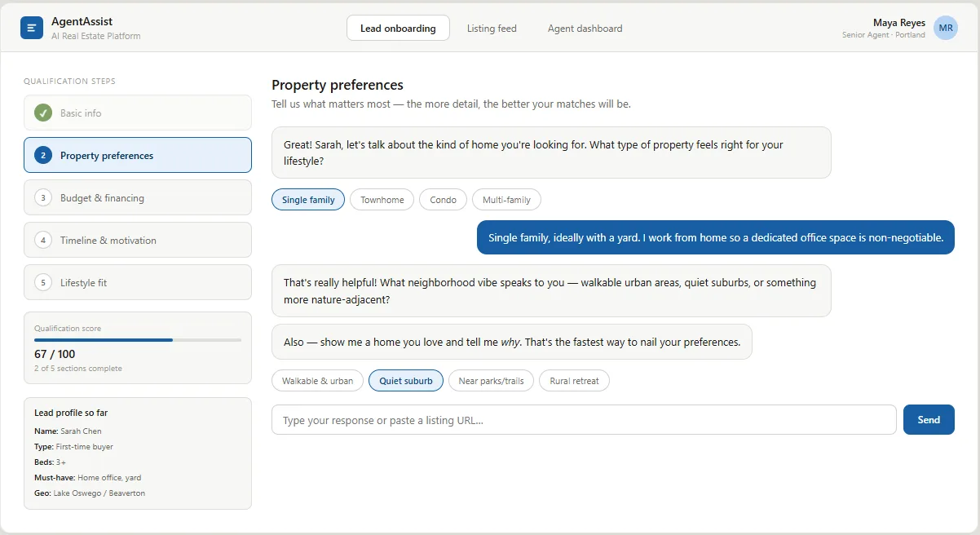The image size is (980, 535).
Task: Click the step 4 number circle
Action: click(x=43, y=240)
